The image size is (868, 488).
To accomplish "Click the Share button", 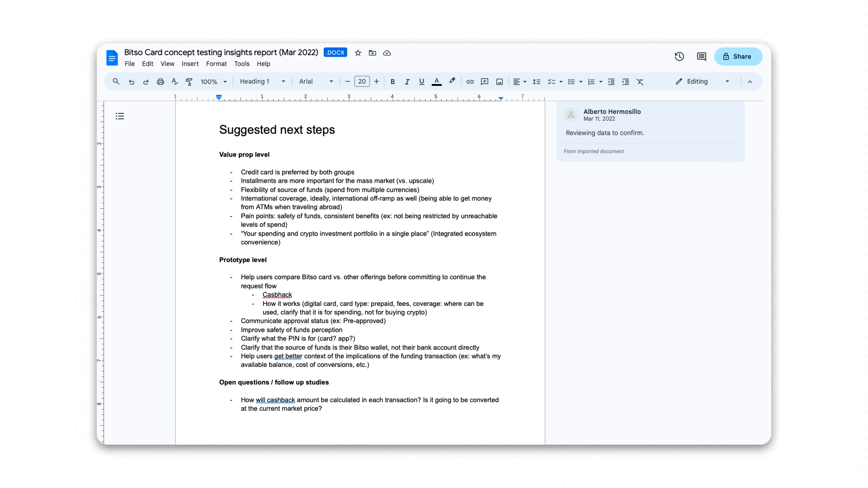I will 738,56.
